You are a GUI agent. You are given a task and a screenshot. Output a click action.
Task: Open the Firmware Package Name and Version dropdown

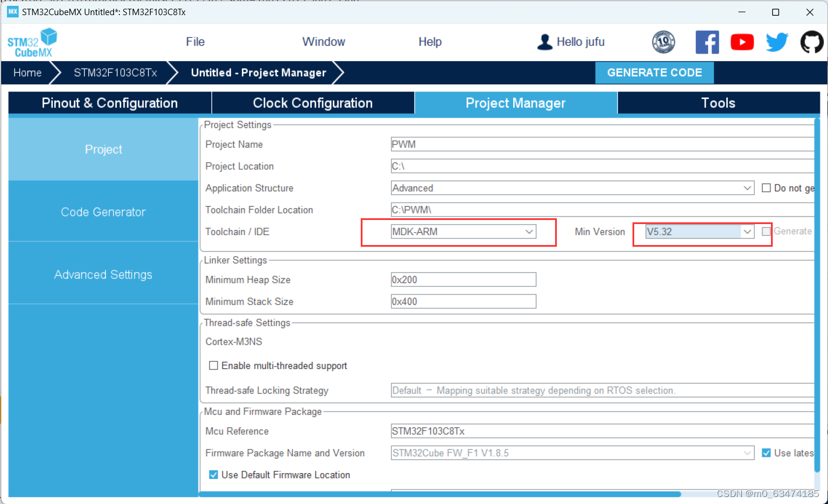click(x=573, y=453)
